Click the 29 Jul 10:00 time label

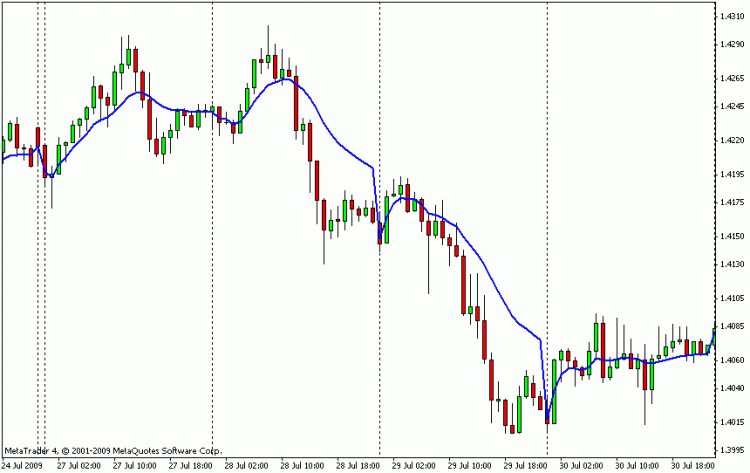coord(471,465)
